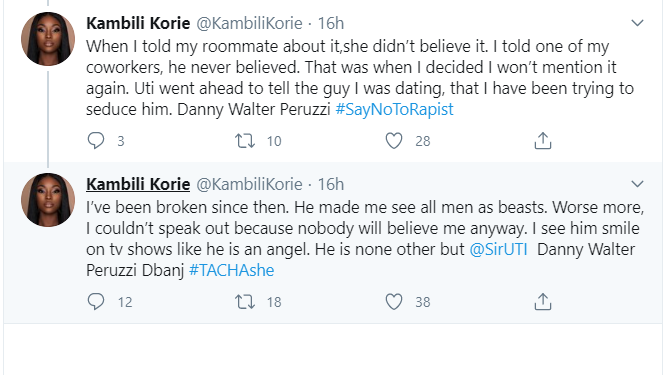This screenshot has width=668, height=375.
Task: Open Kambili Korie's name in the first tweet
Action: (x=138, y=23)
